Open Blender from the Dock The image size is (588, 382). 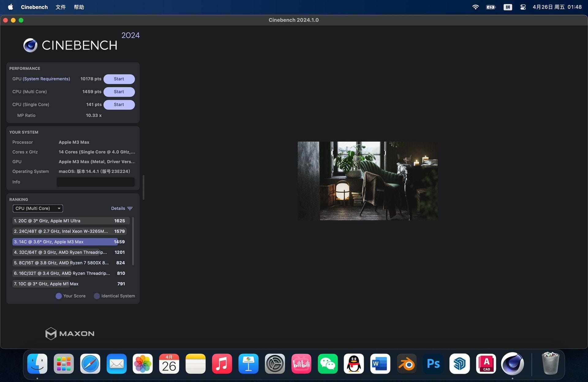tap(406, 364)
